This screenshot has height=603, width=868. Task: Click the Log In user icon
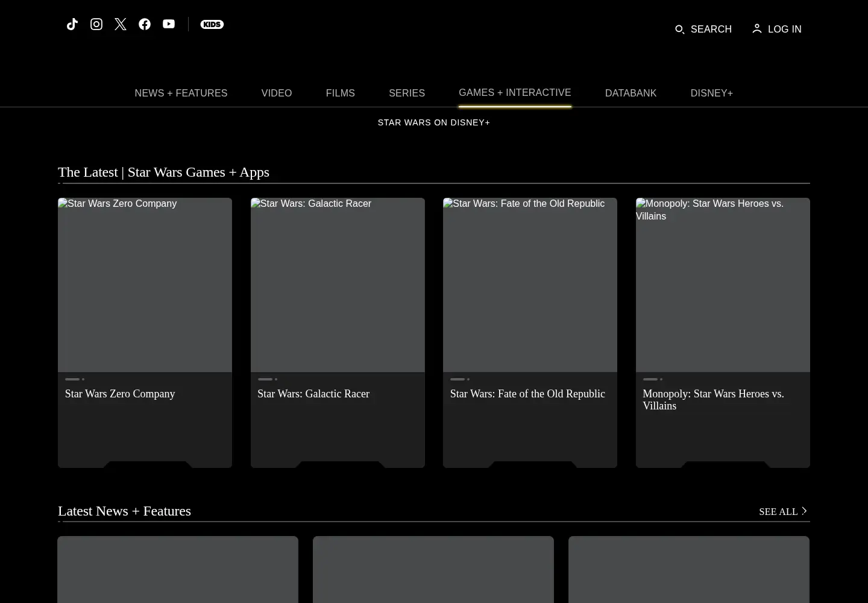(757, 28)
